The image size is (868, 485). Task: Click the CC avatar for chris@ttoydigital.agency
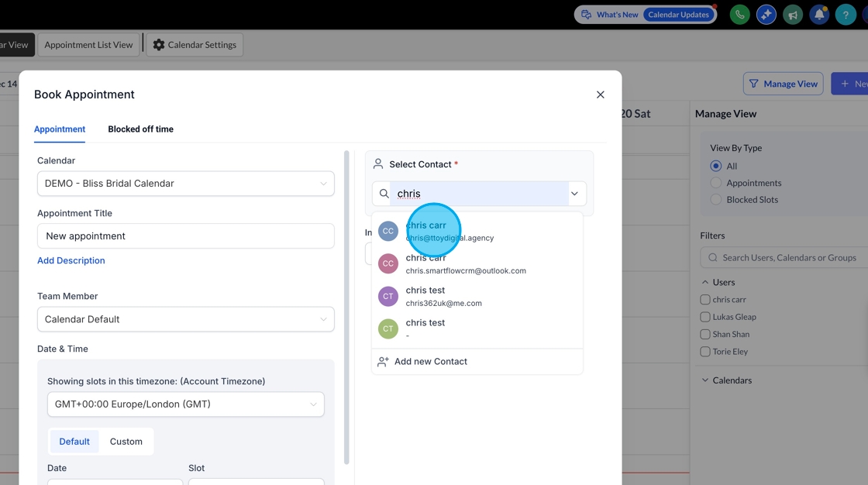pyautogui.click(x=388, y=231)
